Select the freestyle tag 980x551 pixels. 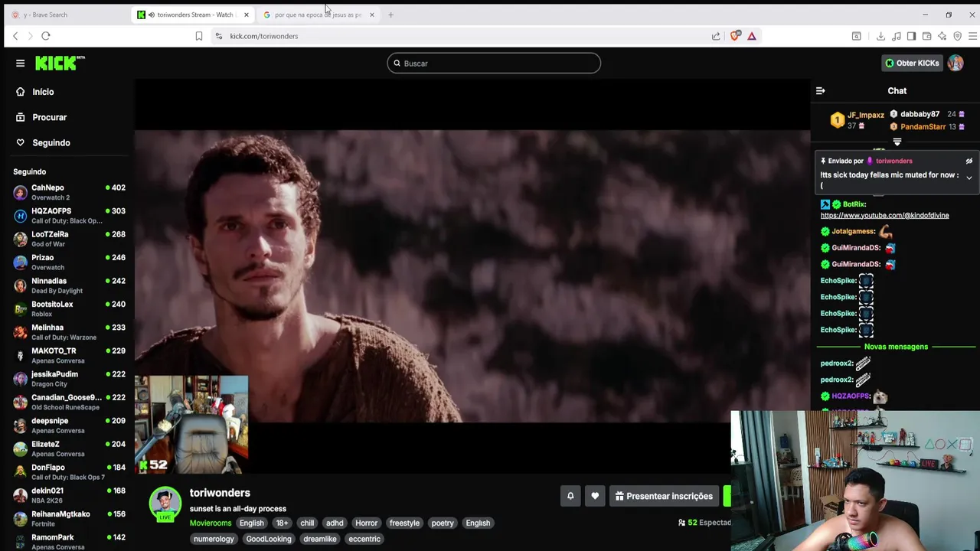tap(404, 523)
